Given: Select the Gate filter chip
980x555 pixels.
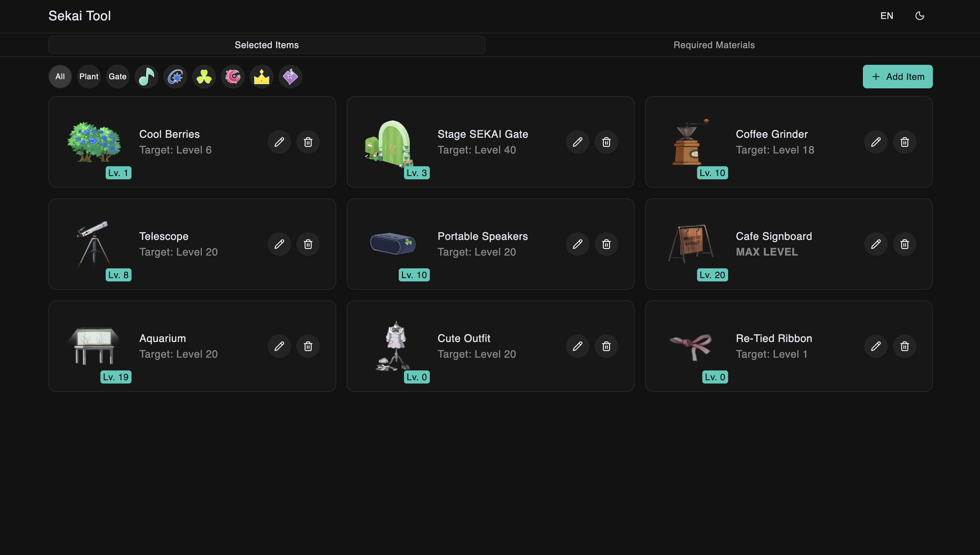Looking at the screenshot, I should (118, 77).
